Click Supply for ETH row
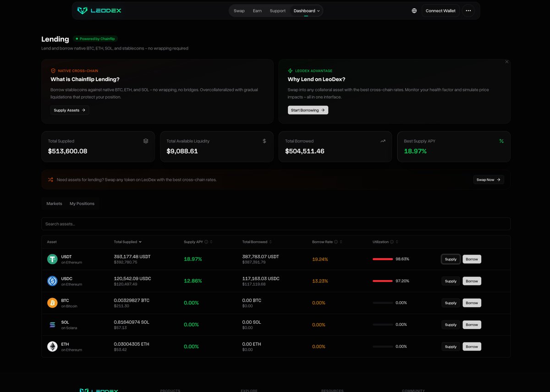The height and width of the screenshot is (392, 550). 451,347
